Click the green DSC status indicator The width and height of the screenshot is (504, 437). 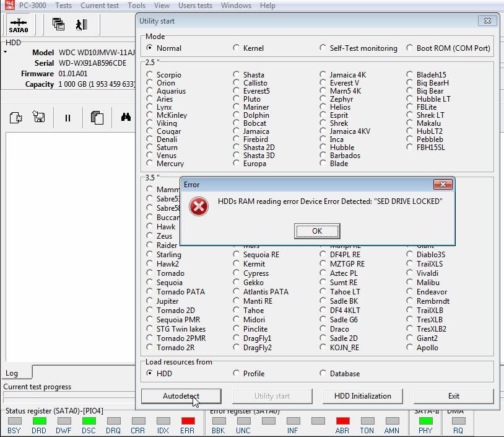[89, 421]
